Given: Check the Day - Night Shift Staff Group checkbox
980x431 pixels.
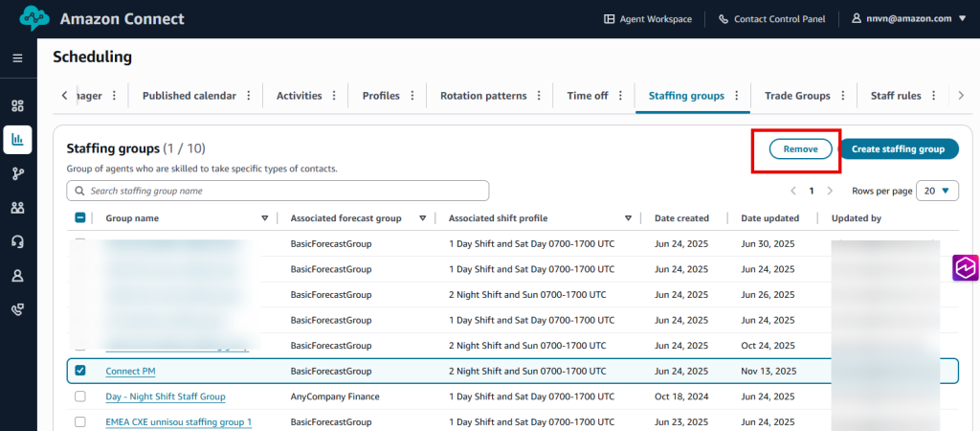Looking at the screenshot, I should tap(80, 397).
